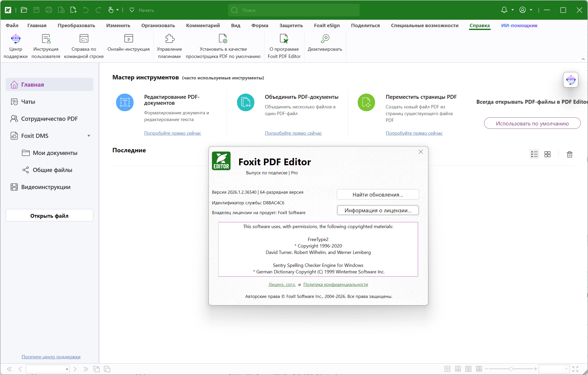Expand the Foxit DMS tree arrow
588x375 pixels.
89,136
